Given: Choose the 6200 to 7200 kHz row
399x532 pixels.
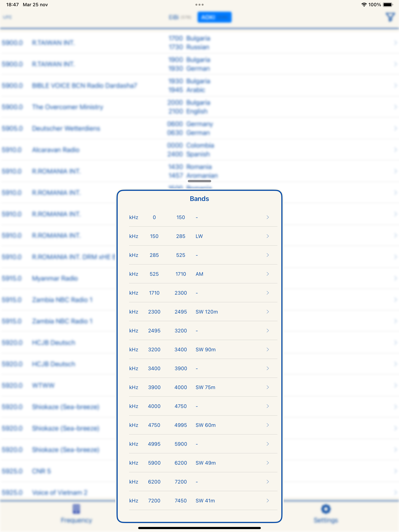Looking at the screenshot, I should pos(203,482).
